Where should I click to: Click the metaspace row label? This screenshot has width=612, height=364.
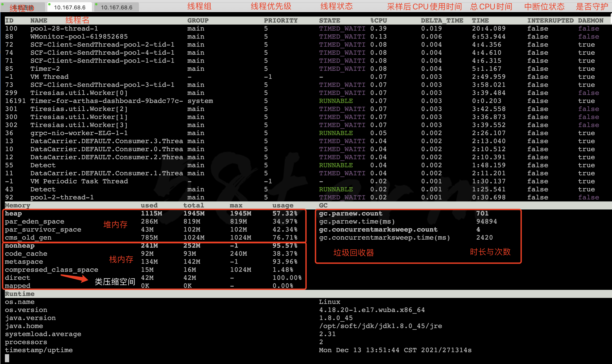tap(24, 261)
